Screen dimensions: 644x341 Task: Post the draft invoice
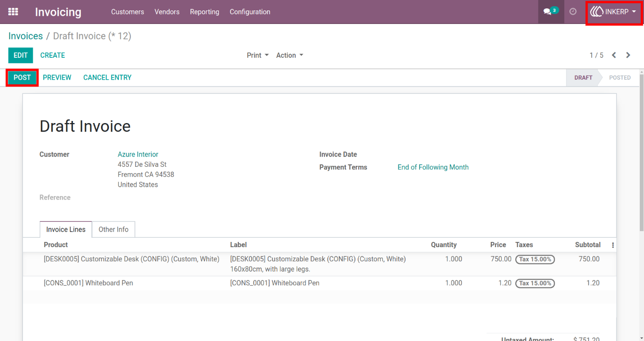(22, 78)
